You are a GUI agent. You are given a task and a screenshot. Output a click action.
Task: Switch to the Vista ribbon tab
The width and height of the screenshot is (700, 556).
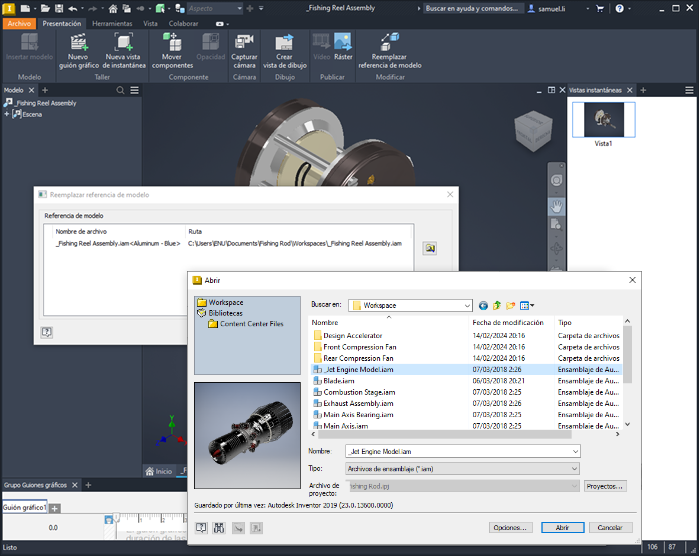point(150,24)
